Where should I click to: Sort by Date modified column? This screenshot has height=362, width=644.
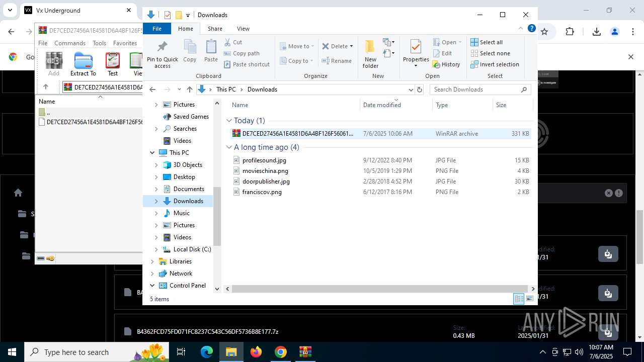396,105
